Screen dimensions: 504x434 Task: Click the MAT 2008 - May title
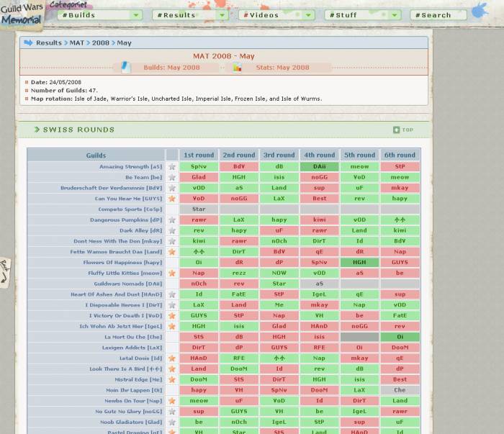(224, 56)
